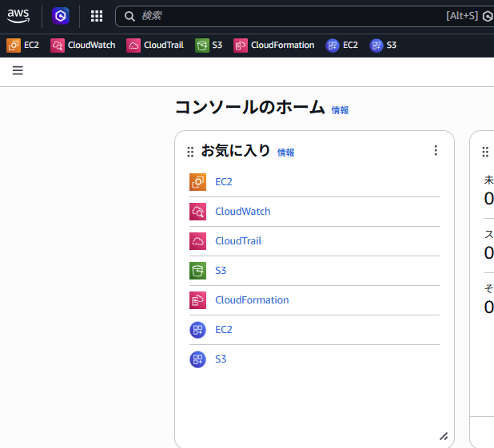This screenshot has width=494, height=448.
Task: Click 情報 link beside コンソールのホーム heading
Action: click(x=340, y=110)
